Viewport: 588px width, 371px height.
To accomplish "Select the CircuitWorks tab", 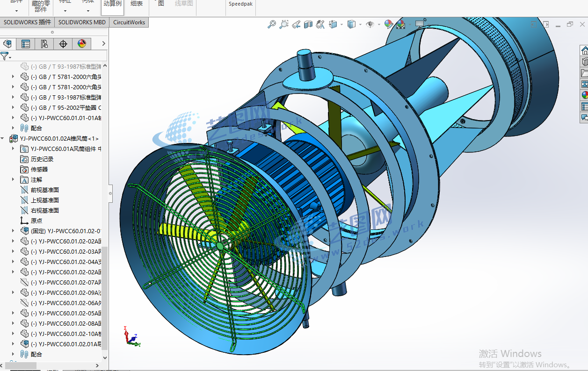I will tap(129, 22).
